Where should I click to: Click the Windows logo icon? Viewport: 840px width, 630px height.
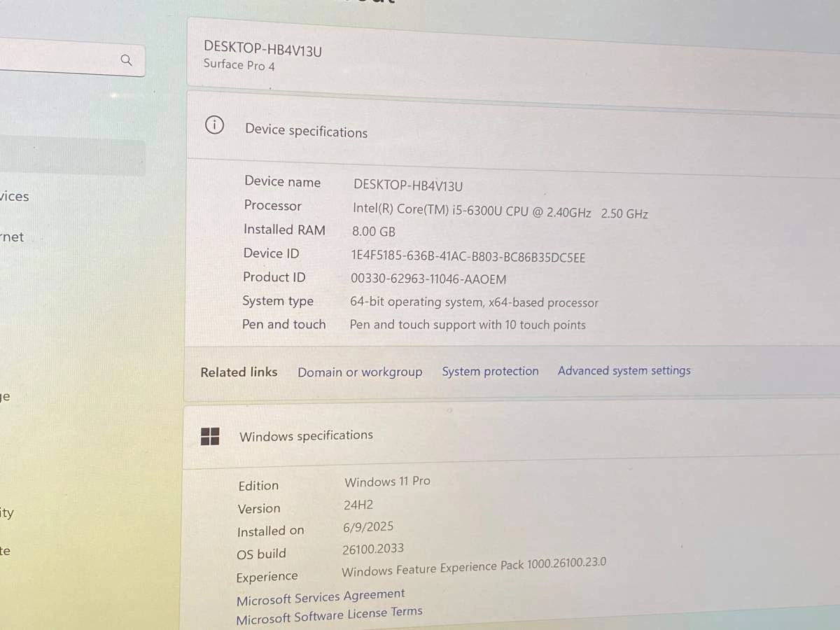210,436
